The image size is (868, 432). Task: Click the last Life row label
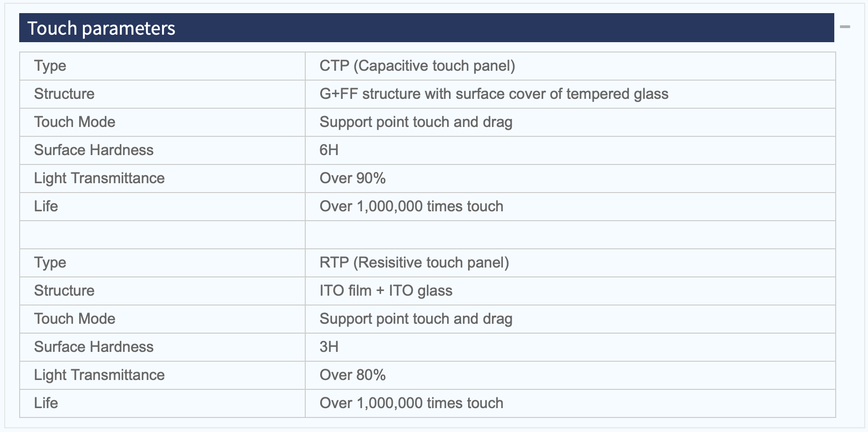[x=46, y=403]
